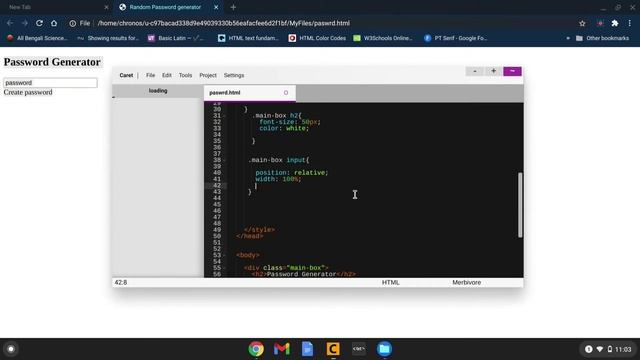Click the color: white code line
Image resolution: width=640 pixels, height=360 pixels.
pos(284,128)
